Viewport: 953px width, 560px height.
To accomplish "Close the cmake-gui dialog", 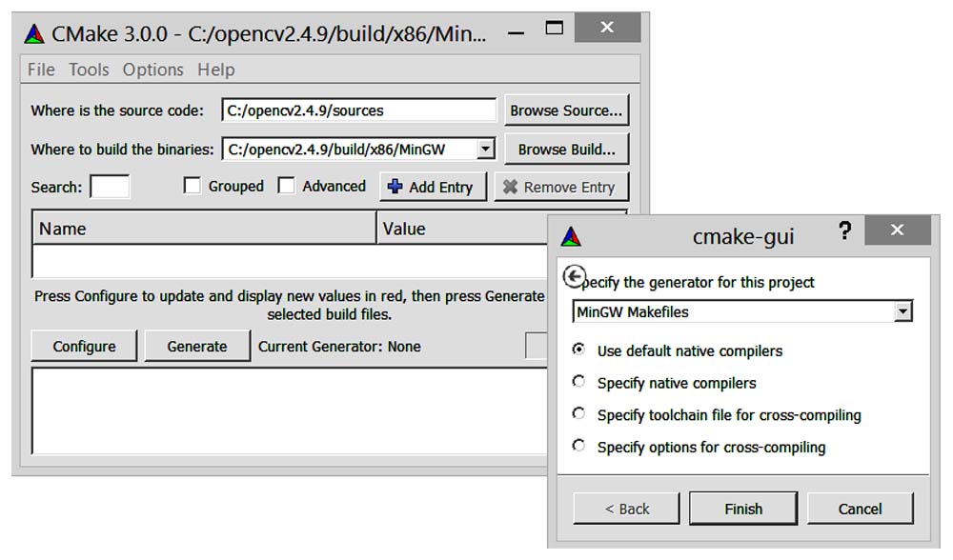I will click(x=897, y=230).
